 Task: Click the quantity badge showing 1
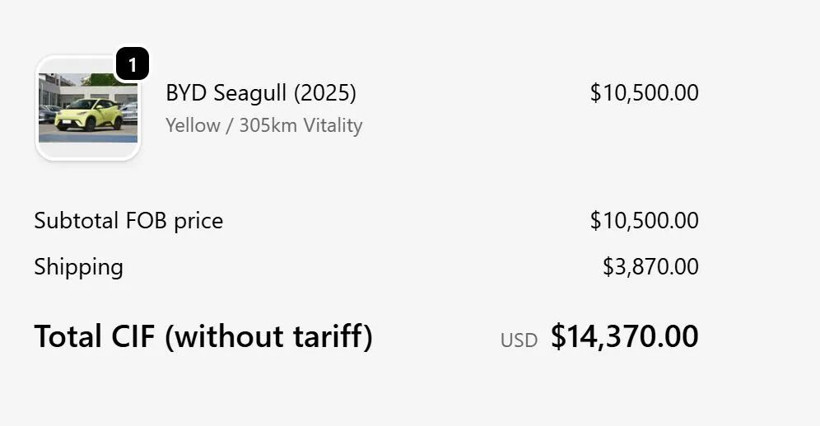pos(132,64)
